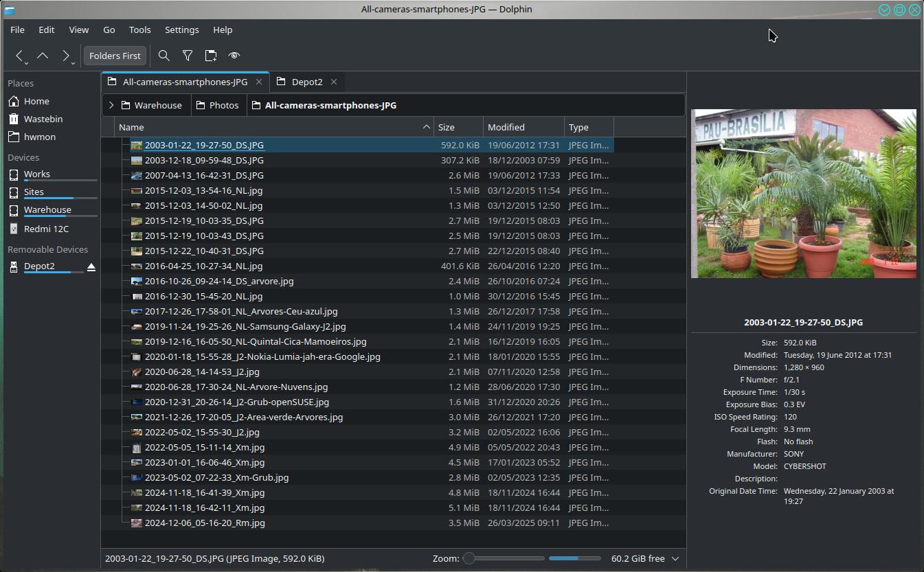Open the filter bar with funnel icon
The width and height of the screenshot is (924, 572).
point(187,56)
